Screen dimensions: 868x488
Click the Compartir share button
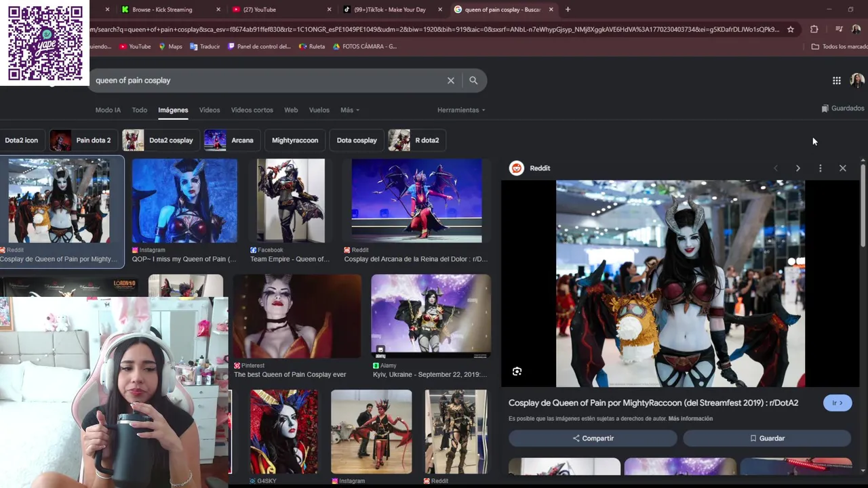[x=593, y=438]
